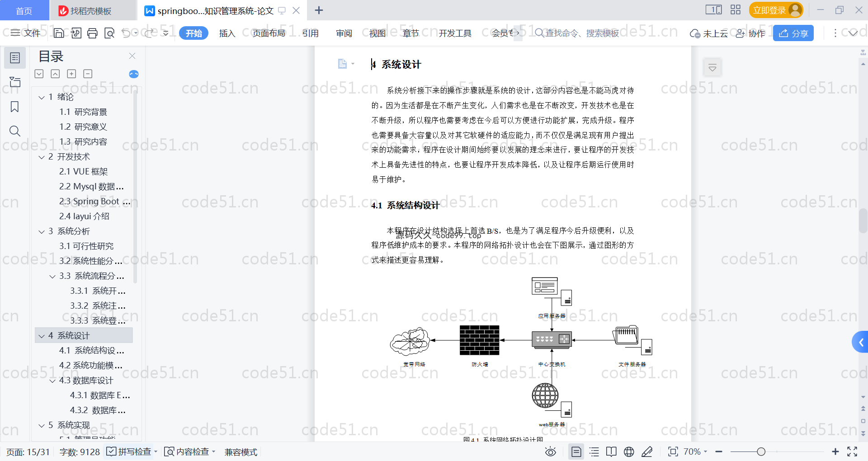Collapse the 4.3 数据库设计 subsection
868x461 pixels.
pos(52,381)
